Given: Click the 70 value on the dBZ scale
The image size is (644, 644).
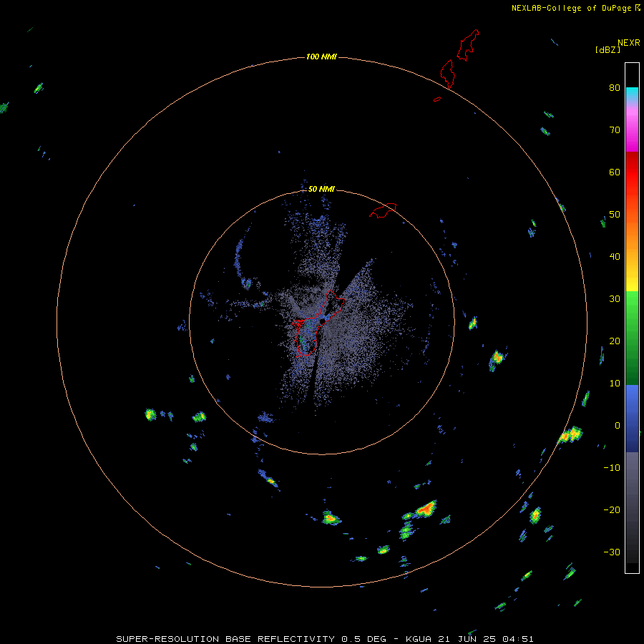Looking at the screenshot, I should 615,130.
